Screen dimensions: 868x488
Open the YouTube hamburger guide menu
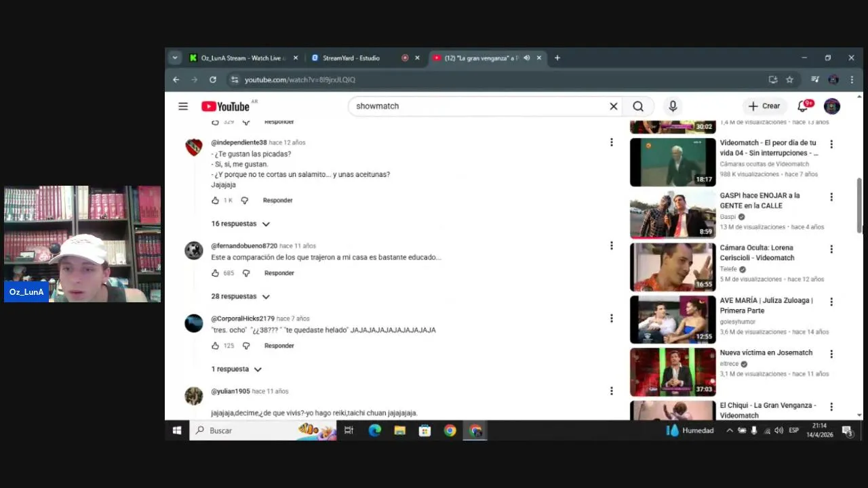click(183, 106)
